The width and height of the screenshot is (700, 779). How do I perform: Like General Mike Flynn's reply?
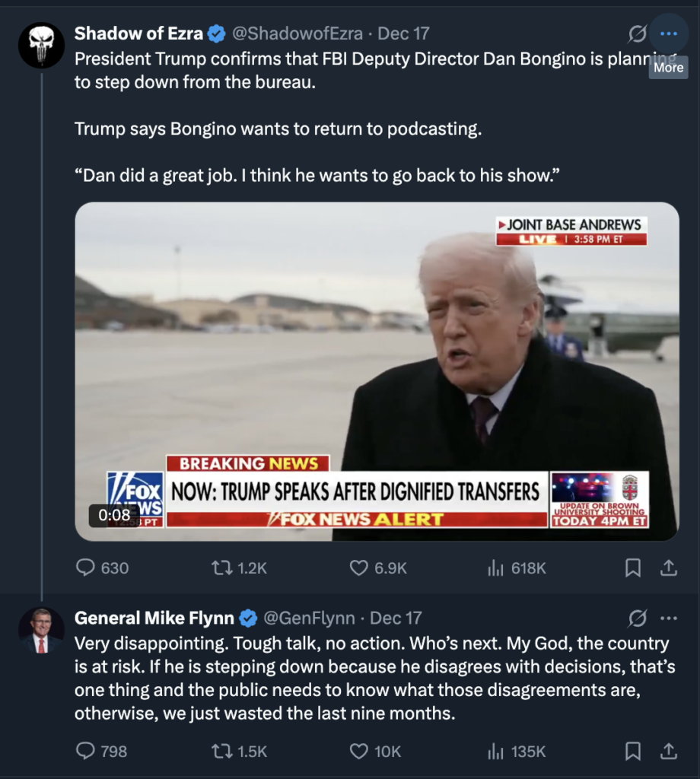(358, 752)
